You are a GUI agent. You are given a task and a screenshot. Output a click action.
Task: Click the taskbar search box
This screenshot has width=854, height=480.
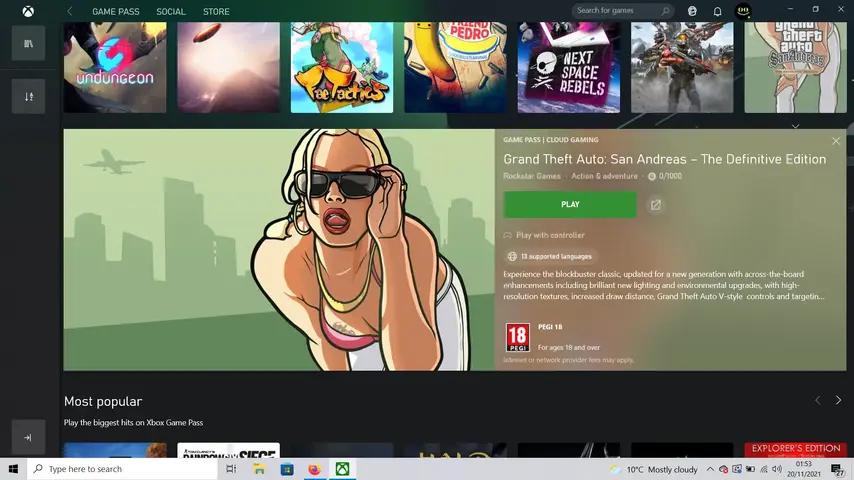tap(122, 469)
